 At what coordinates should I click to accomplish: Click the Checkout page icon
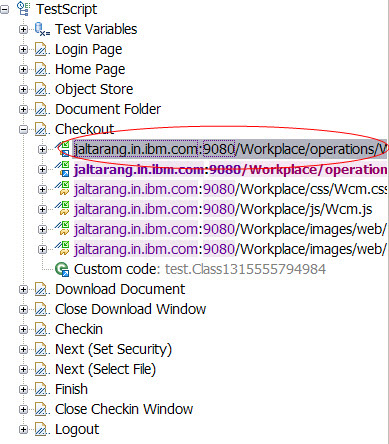tap(42, 130)
